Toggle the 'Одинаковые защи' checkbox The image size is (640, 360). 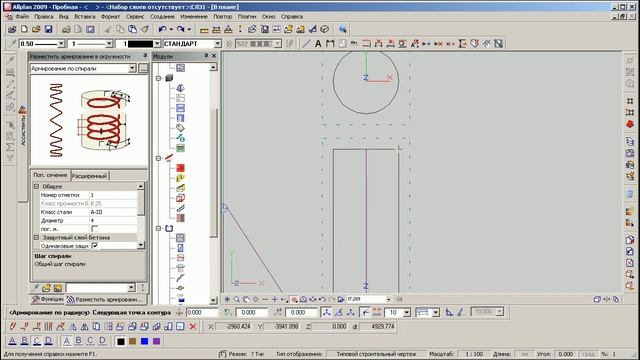(x=95, y=246)
